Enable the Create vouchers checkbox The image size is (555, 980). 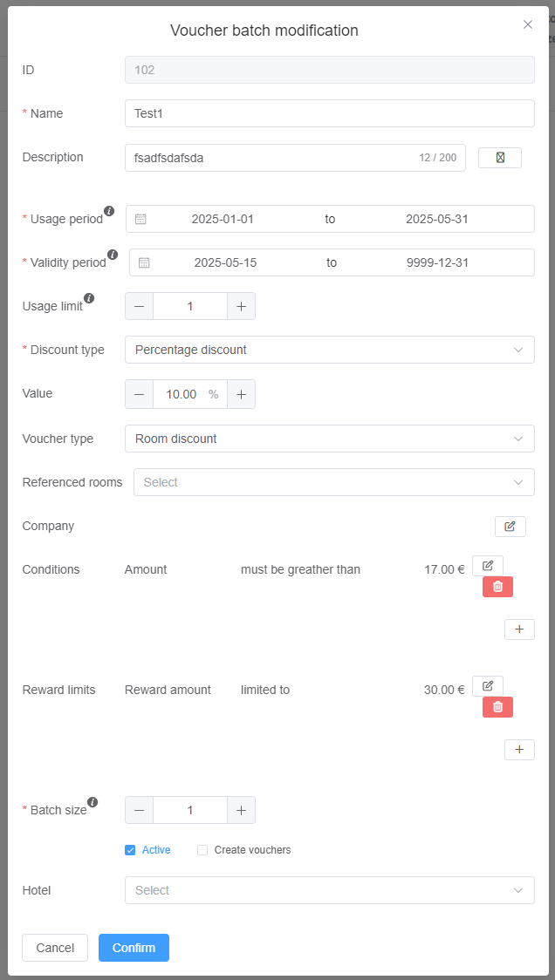[202, 850]
